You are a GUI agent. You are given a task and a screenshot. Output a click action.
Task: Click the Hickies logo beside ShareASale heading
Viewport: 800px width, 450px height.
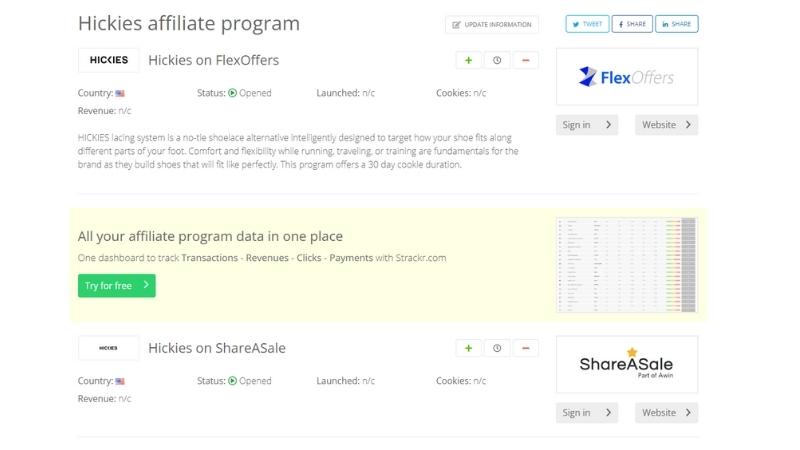coord(109,348)
